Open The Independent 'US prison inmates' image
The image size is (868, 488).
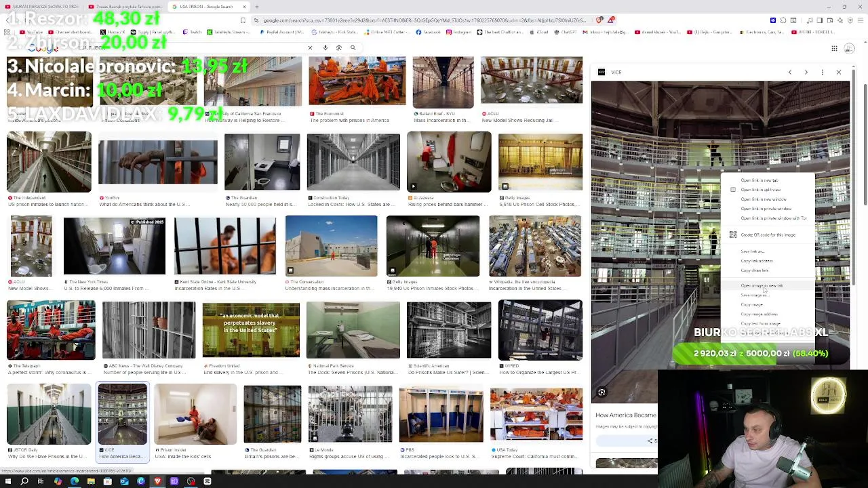pyautogui.click(x=49, y=163)
